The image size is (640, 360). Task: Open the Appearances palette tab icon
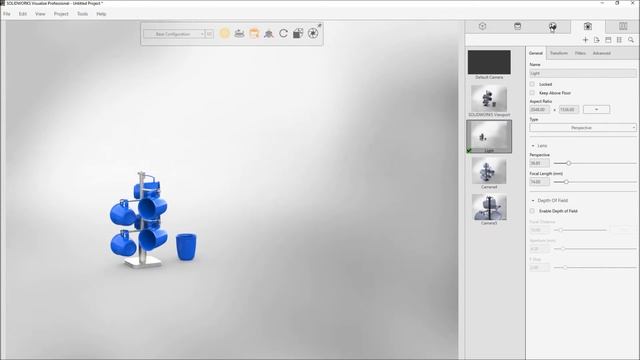pyautogui.click(x=518, y=27)
